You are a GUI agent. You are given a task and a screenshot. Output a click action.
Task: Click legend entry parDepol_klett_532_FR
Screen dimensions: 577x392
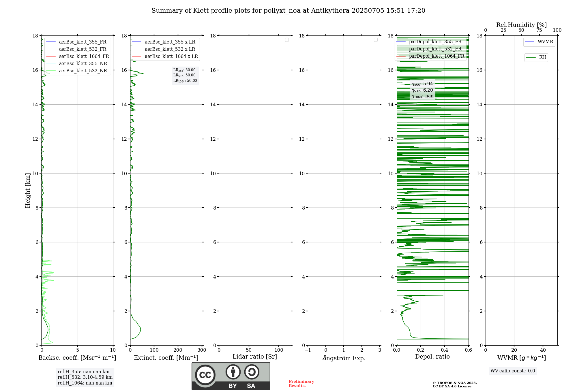pyautogui.click(x=429, y=49)
